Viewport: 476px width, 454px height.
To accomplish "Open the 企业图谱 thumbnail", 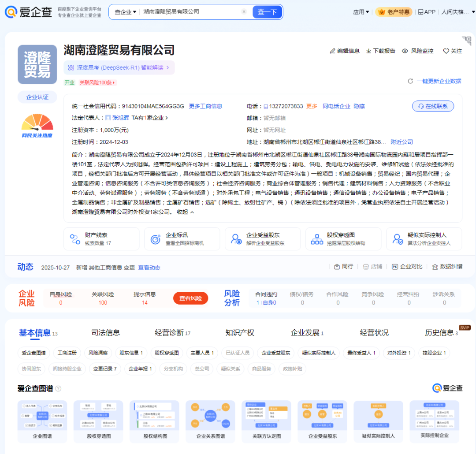I will point(42,421).
